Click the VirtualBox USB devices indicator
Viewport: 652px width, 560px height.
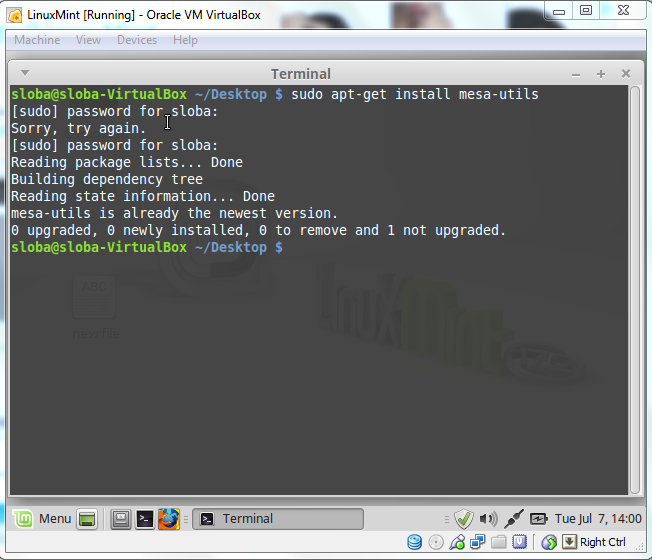click(457, 542)
